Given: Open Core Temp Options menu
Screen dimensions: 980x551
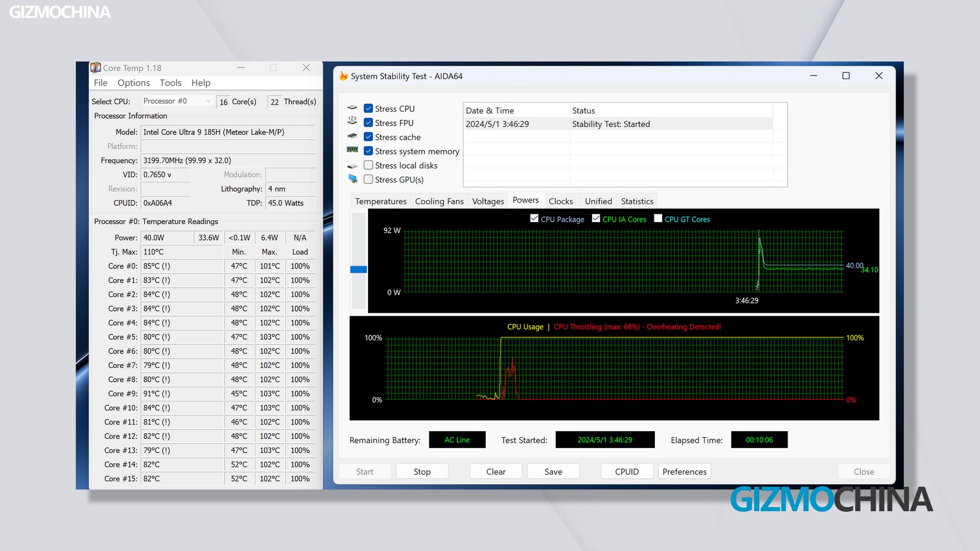Looking at the screenshot, I should [x=134, y=83].
